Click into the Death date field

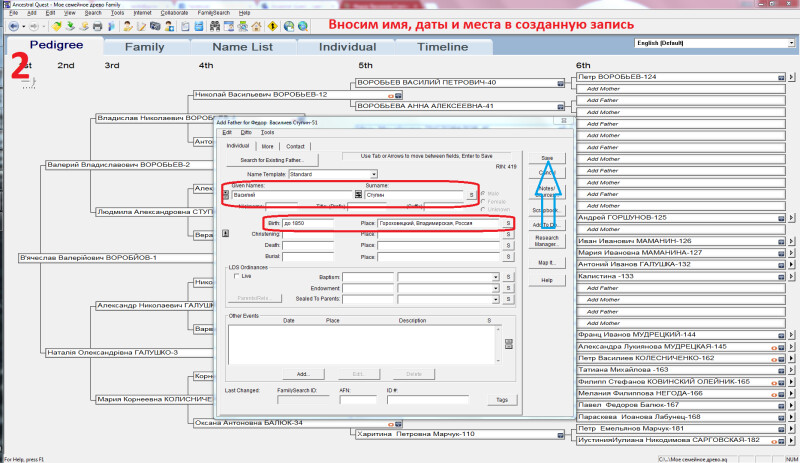(308, 246)
